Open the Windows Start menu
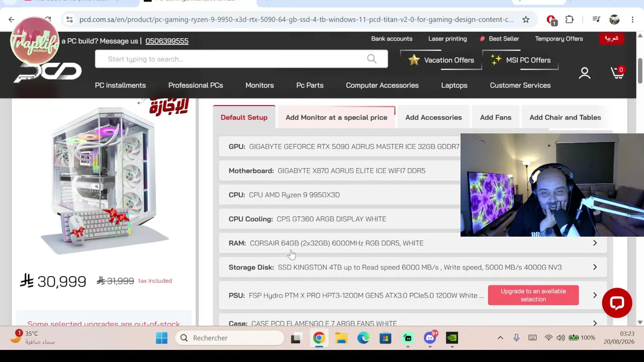644x362 pixels. (162, 338)
